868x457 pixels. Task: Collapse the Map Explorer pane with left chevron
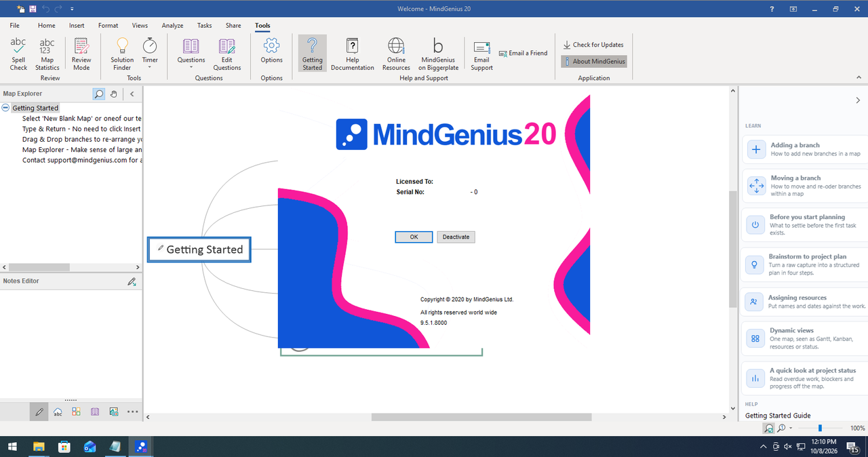pyautogui.click(x=132, y=94)
